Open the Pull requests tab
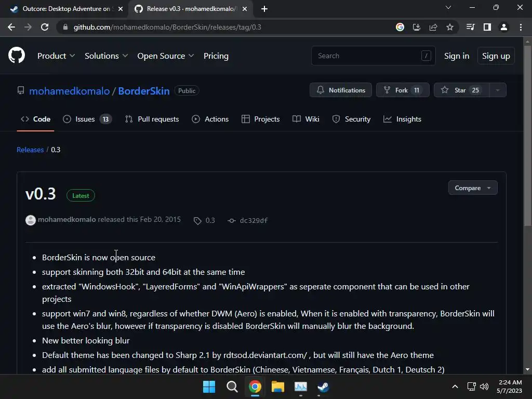 coord(152,119)
